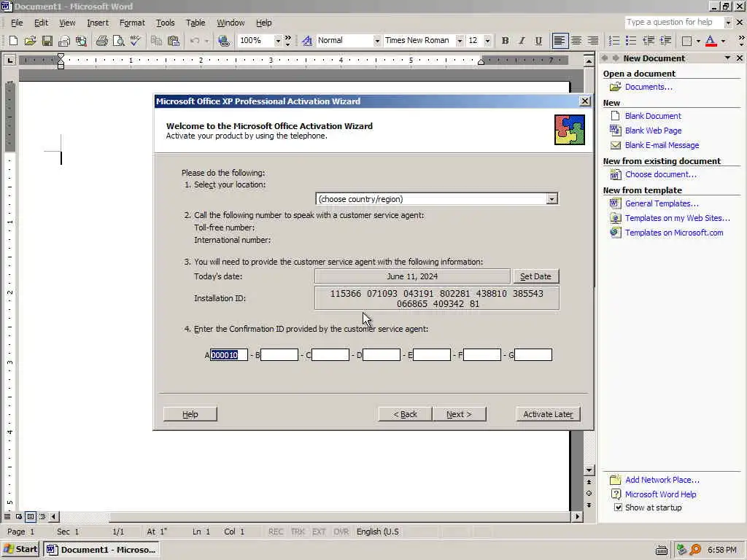Click the tab alignment selector on ruler
The width and height of the screenshot is (747, 560).
tap(9, 60)
